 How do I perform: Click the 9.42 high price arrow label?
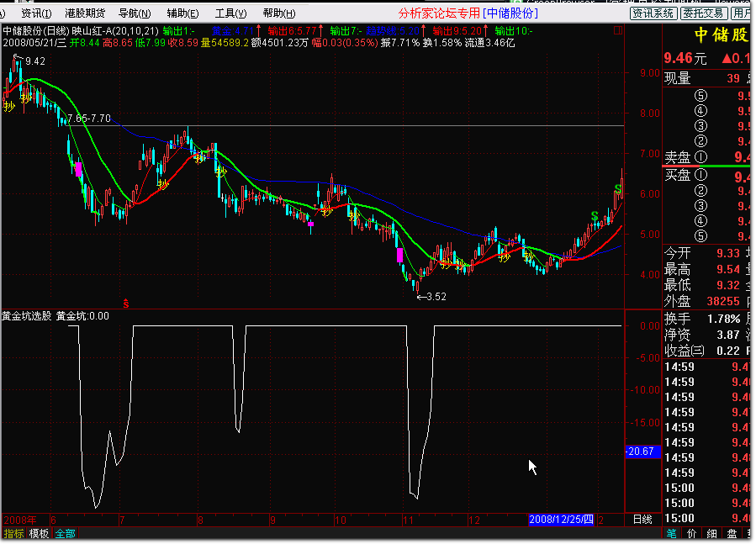tap(30, 61)
